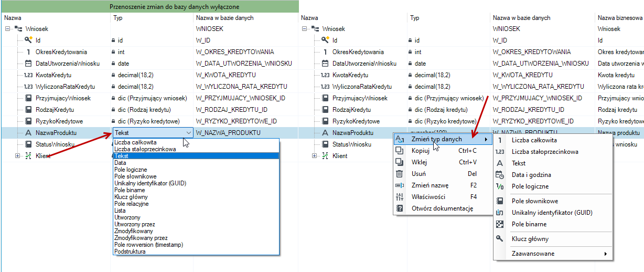Click the Właściwości sliders icon
The height and width of the screenshot is (272, 644).
point(400,197)
